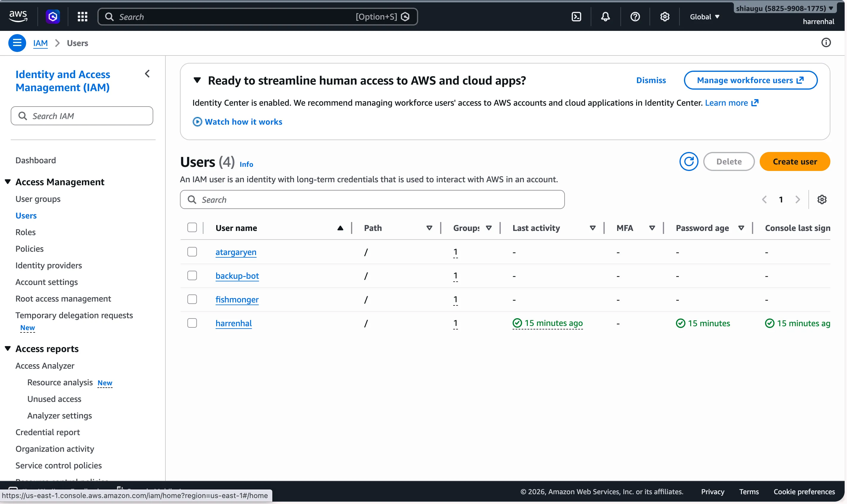Click the Console last sign-in check icon

tap(769, 323)
